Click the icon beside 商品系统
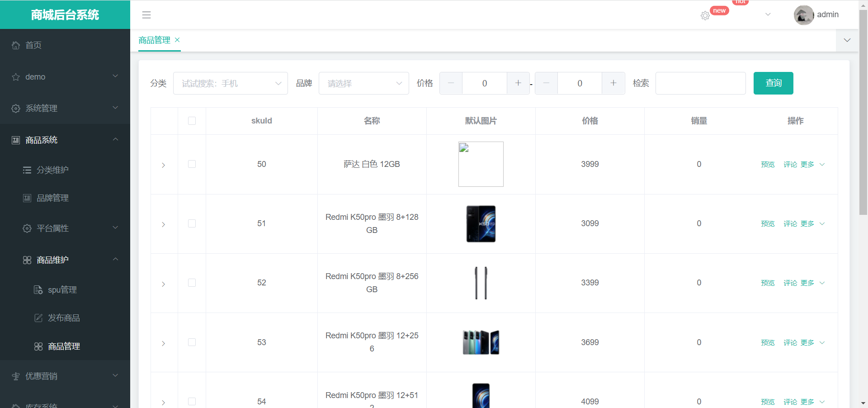 16,140
